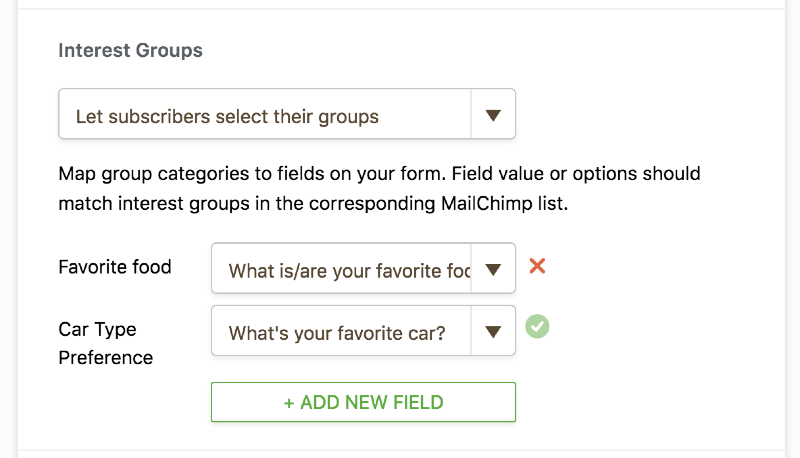Image resolution: width=800 pixels, height=458 pixels.
Task: Open the 'What is/are your favorite foo' select box
Action: (x=363, y=268)
